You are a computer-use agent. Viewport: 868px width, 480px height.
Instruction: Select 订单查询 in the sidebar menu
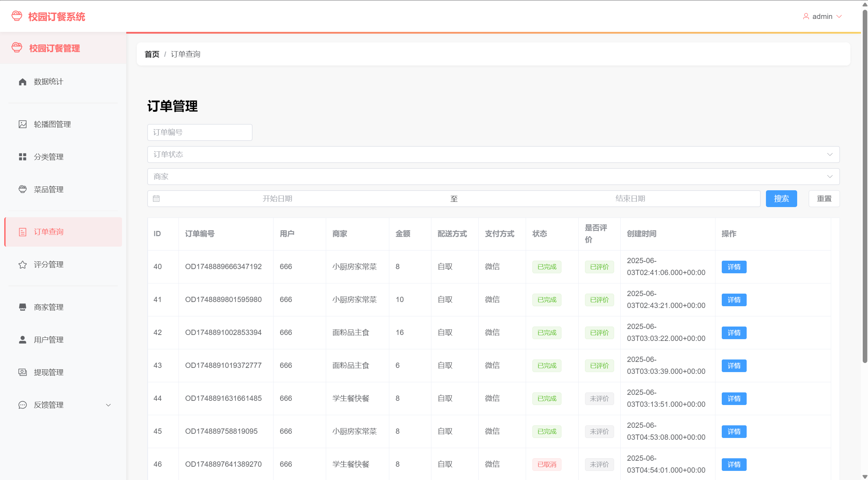(63, 232)
